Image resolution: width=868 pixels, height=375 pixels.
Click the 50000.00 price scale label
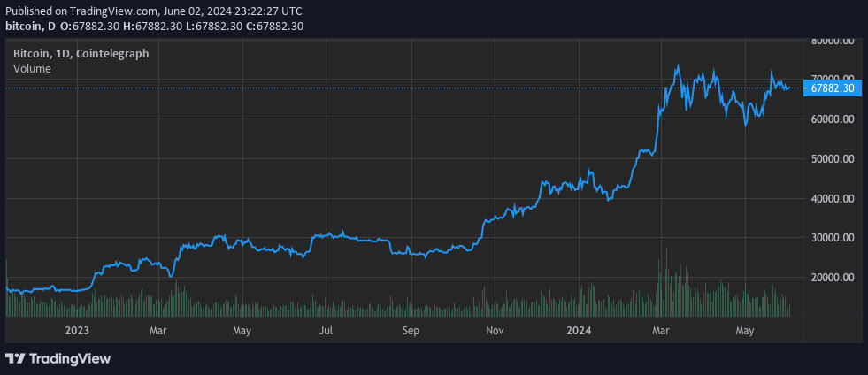pyautogui.click(x=832, y=158)
